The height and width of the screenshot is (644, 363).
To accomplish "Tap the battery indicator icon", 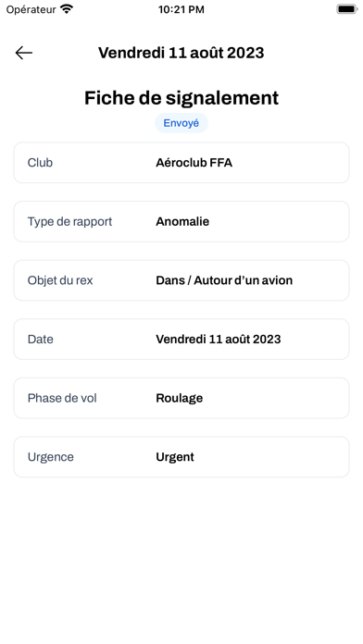I will [346, 9].
